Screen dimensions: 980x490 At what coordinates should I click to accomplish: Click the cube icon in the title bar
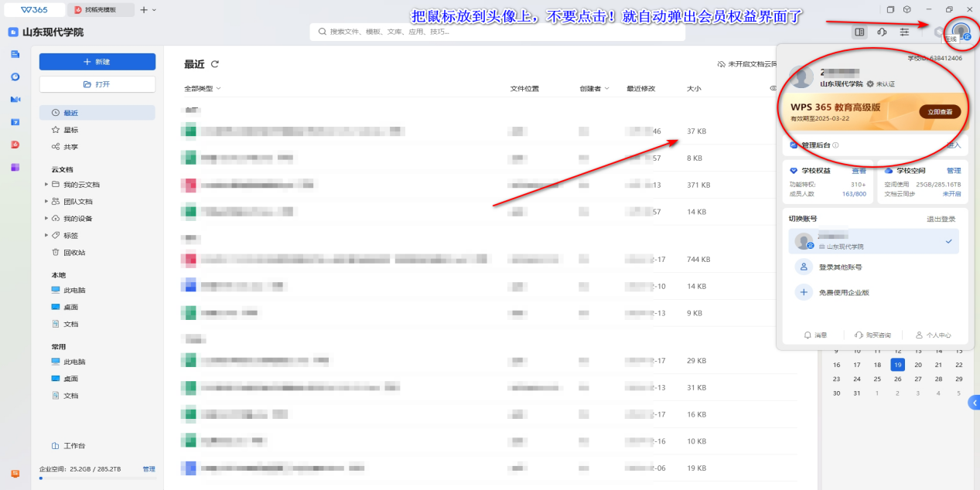coord(907,9)
